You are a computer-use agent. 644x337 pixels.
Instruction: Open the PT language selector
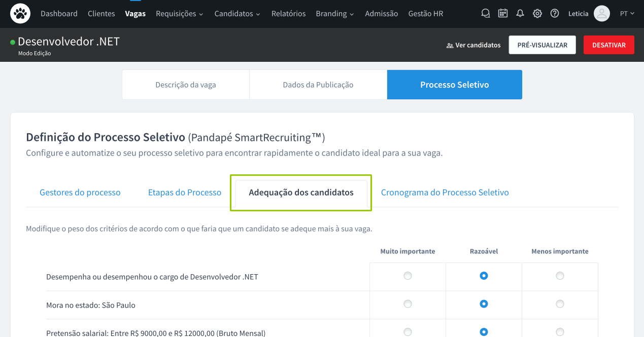(x=627, y=14)
